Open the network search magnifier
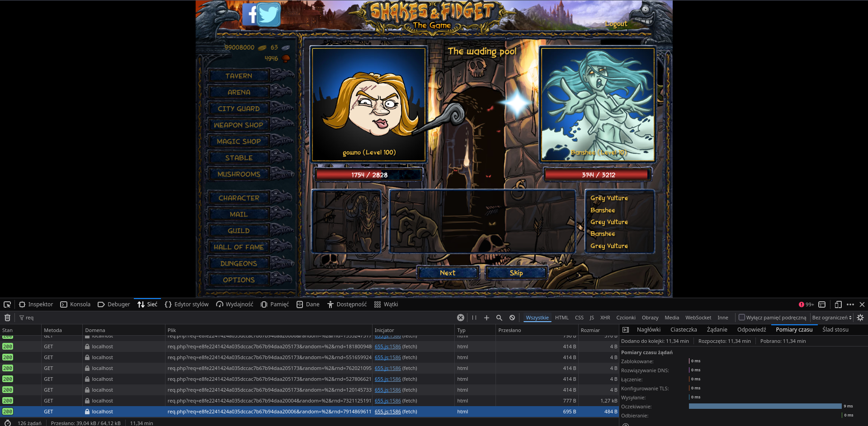868x426 pixels. click(x=500, y=318)
